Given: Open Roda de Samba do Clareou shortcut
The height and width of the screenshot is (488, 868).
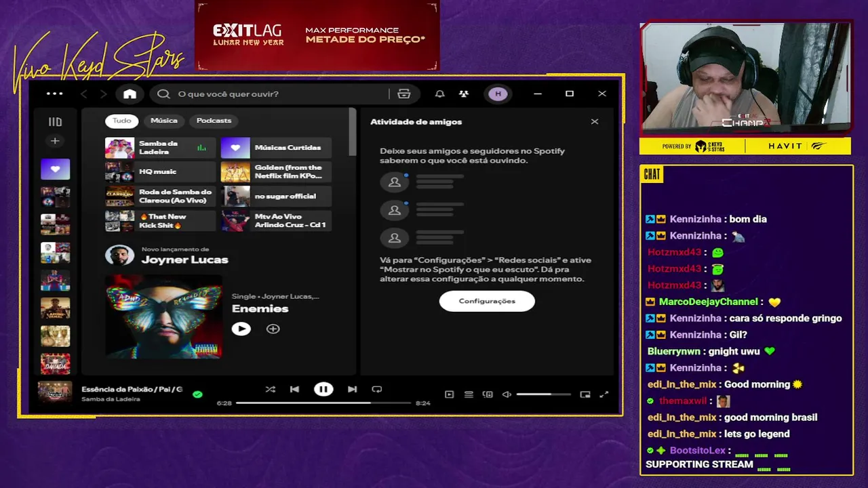Looking at the screenshot, I should click(x=160, y=197).
